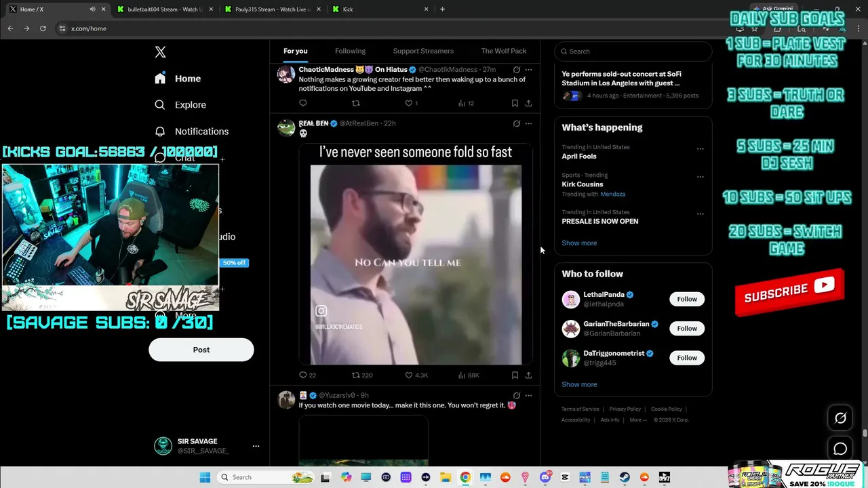View analytics showing 12 views
Viewport: 868px width, 488px height.
[466, 103]
